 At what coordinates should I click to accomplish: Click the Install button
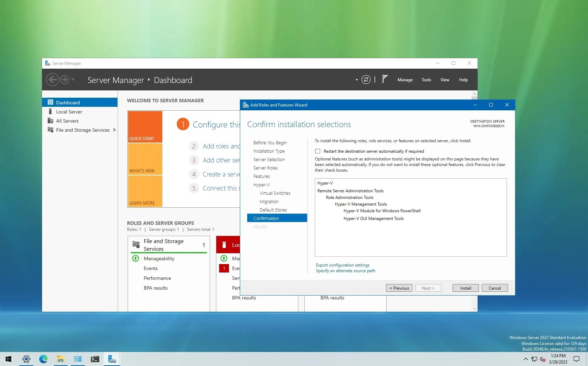[x=465, y=288]
